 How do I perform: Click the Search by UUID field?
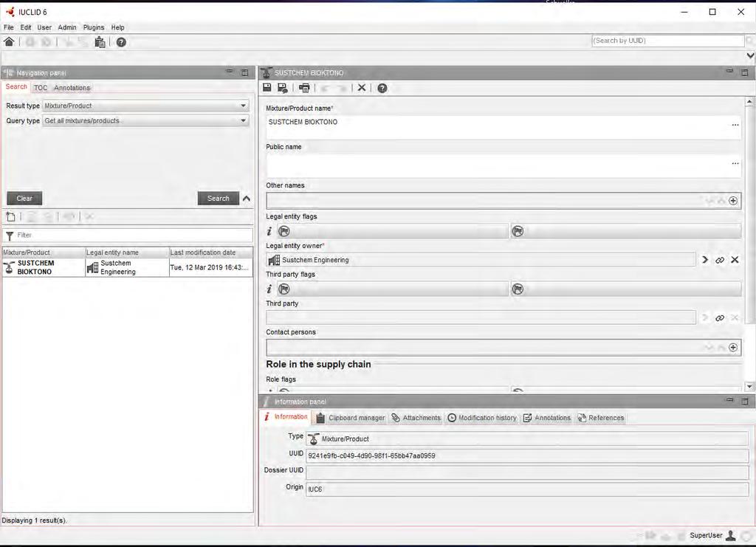[x=667, y=41]
